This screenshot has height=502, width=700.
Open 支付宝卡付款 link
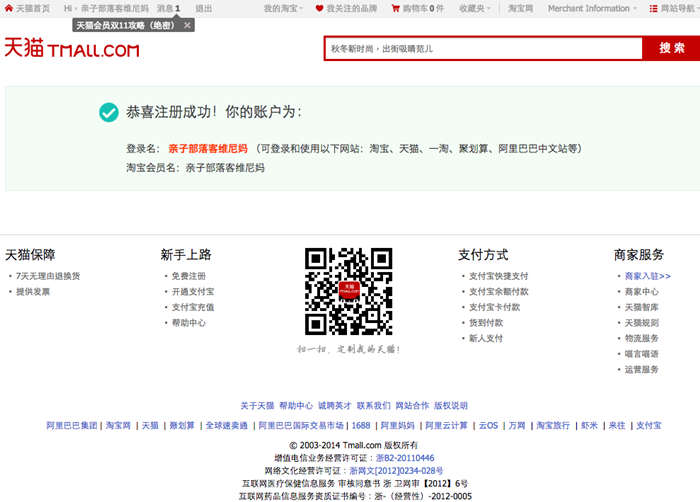495,307
